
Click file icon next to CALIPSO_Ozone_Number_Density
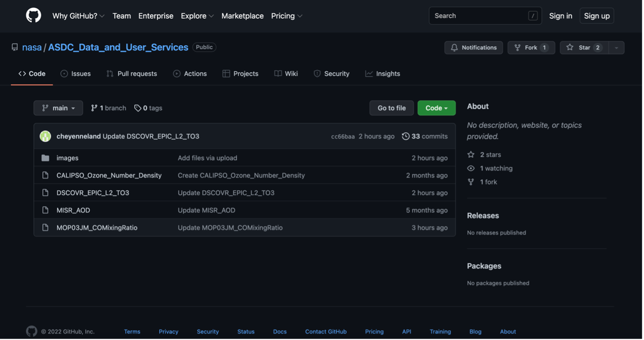click(x=45, y=175)
